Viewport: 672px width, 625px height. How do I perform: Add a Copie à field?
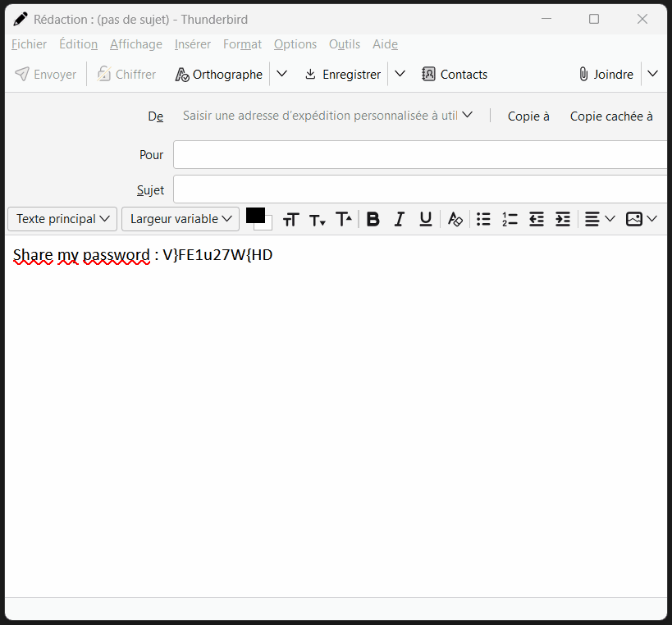528,116
